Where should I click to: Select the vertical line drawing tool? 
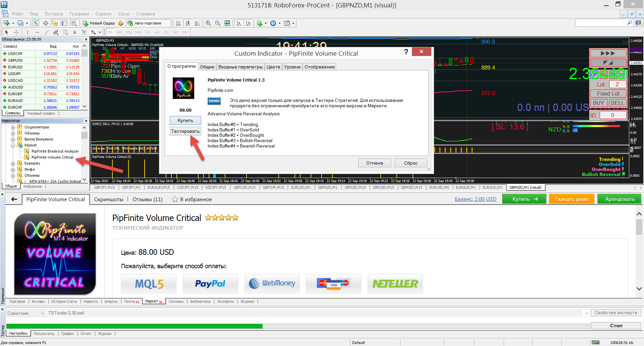(x=28, y=32)
